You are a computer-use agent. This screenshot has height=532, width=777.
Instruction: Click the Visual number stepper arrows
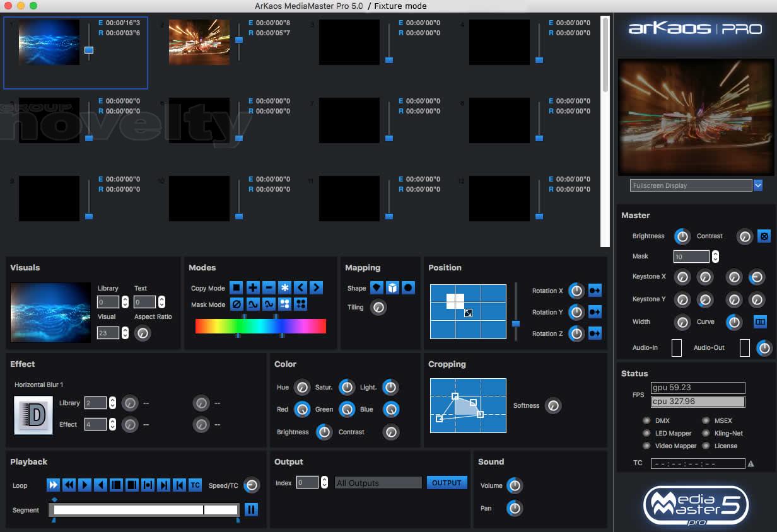pos(125,332)
